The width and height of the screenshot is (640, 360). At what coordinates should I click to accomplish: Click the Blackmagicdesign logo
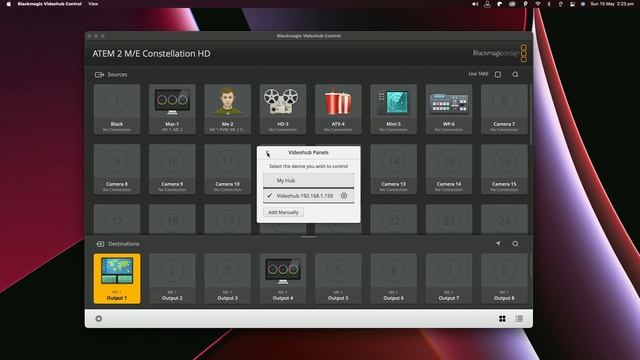(500, 53)
